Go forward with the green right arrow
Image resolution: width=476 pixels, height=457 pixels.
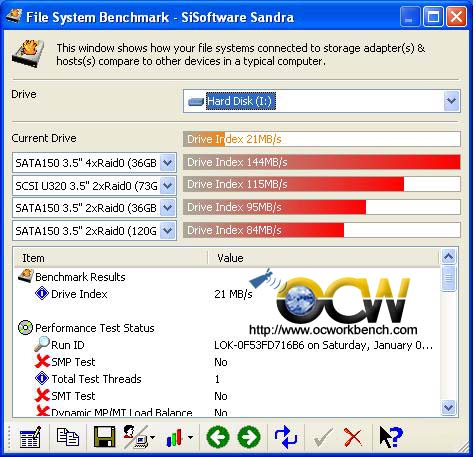pyautogui.click(x=249, y=437)
